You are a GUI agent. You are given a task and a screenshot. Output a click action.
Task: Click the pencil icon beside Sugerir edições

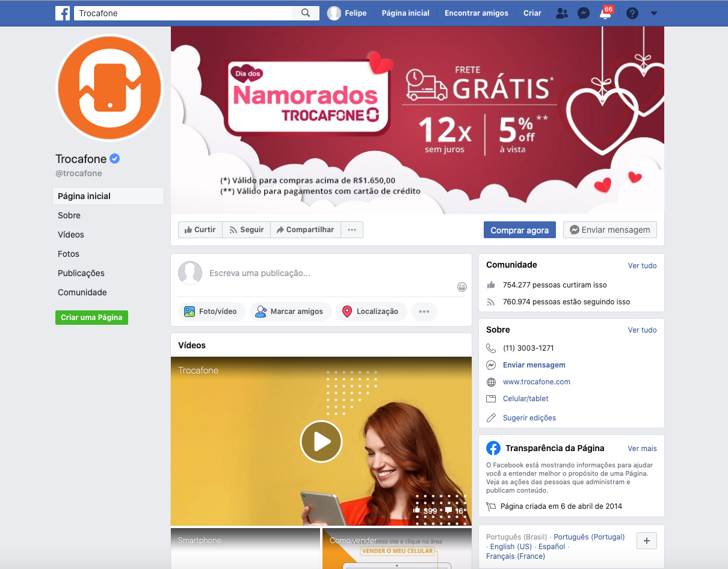491,417
